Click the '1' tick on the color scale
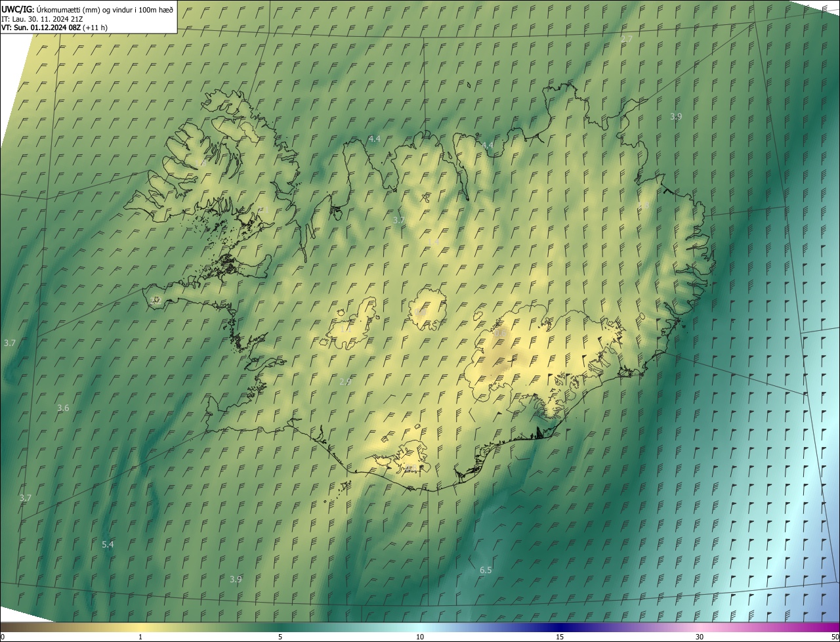 (x=140, y=637)
